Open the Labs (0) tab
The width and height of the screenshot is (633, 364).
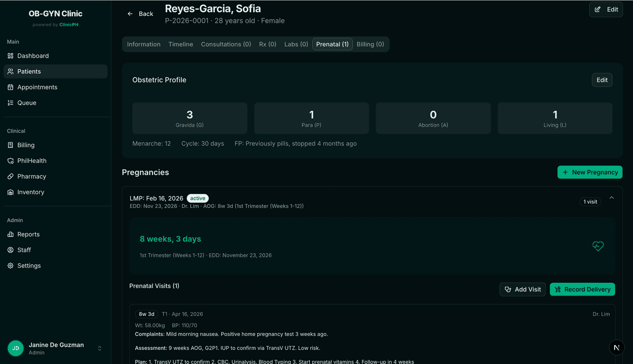click(x=296, y=44)
